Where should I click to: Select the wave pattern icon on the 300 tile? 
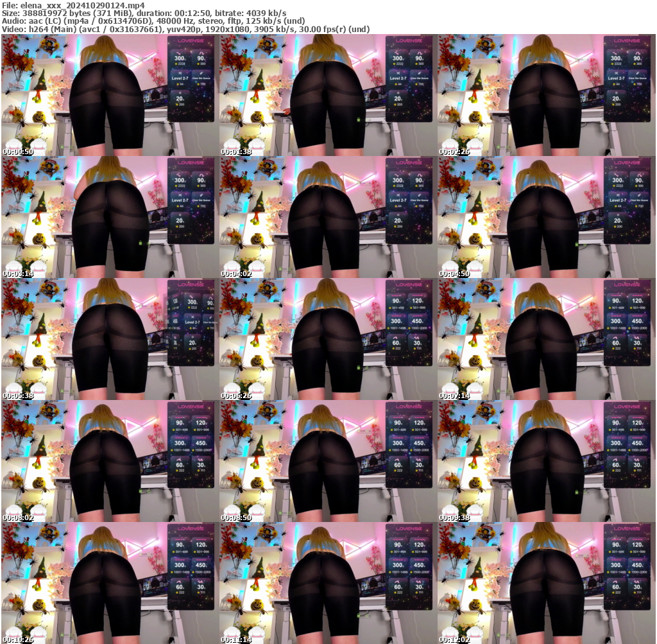pyautogui.click(x=178, y=53)
